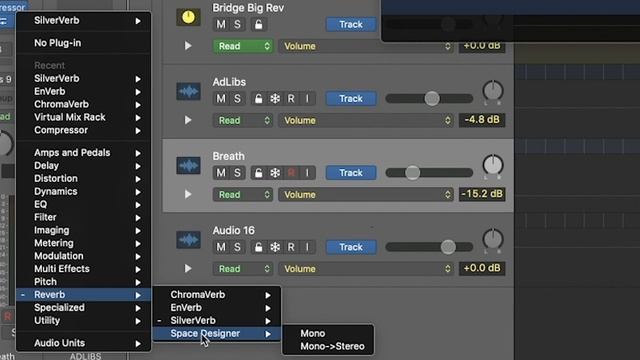The height and width of the screenshot is (360, 640).
Task: Enable input monitoring on AdLibs track
Action: [307, 99]
